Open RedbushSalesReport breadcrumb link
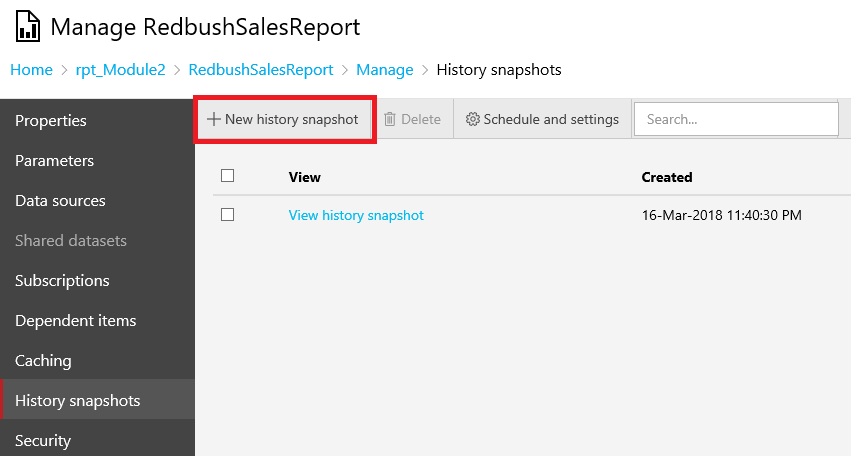 [261, 70]
